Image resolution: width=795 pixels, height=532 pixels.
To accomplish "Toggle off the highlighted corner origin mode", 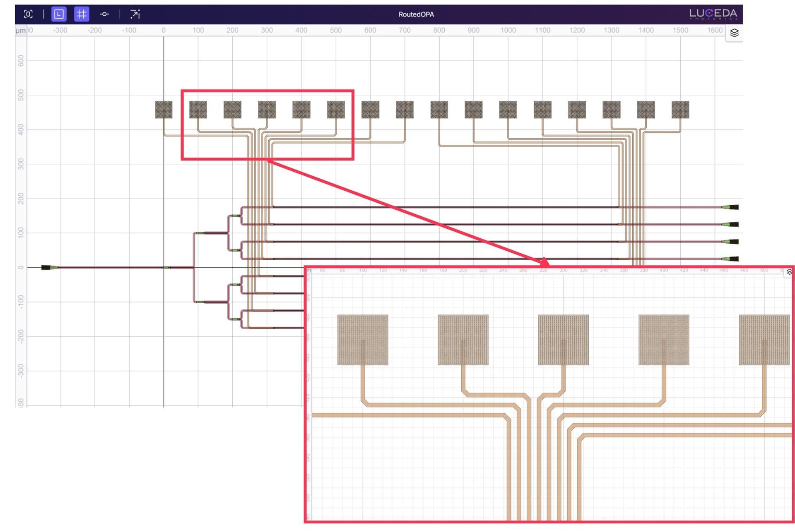I will 59,14.
